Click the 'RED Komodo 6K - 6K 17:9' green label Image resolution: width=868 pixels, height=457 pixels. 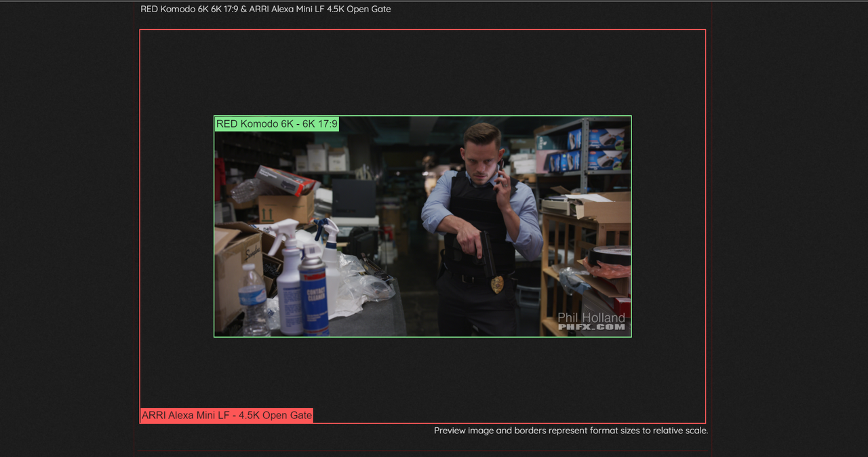click(277, 124)
